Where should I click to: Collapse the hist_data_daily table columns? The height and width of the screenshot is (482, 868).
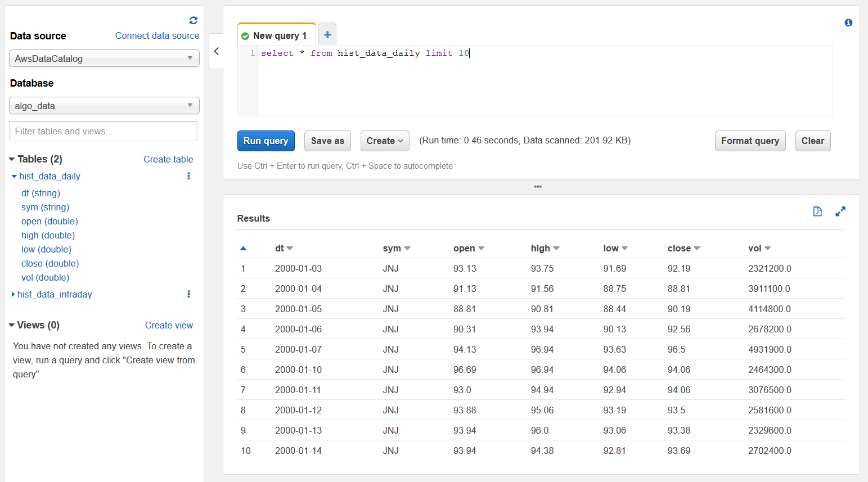[14, 176]
